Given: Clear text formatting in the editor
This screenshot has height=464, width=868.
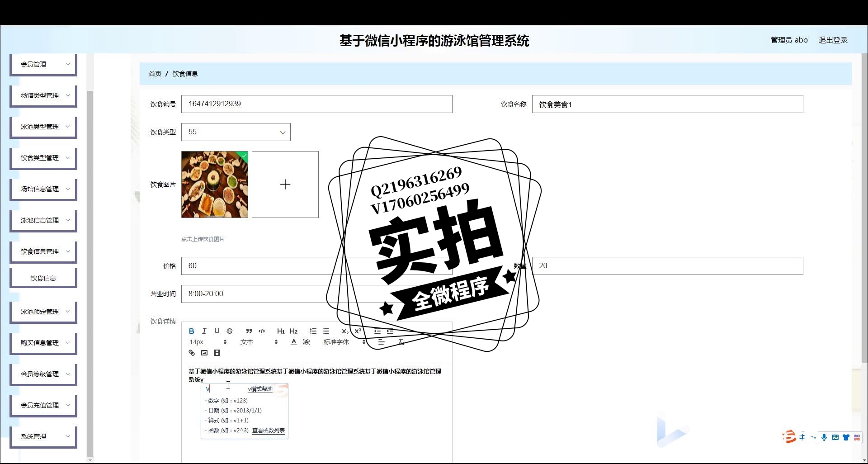Looking at the screenshot, I should coord(401,342).
